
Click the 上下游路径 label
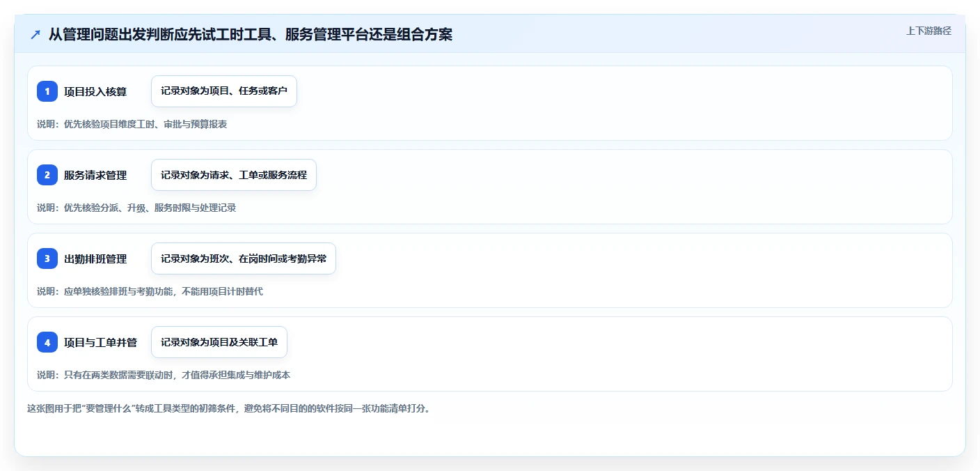coord(928,31)
